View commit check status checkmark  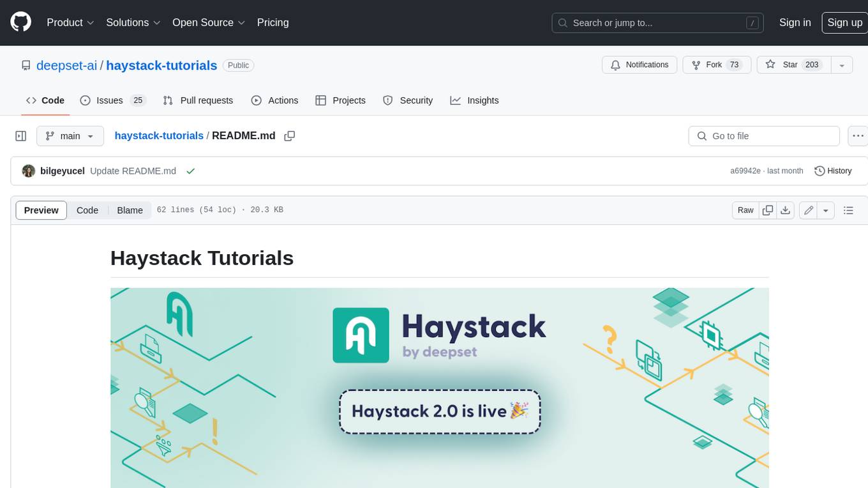[x=190, y=171]
